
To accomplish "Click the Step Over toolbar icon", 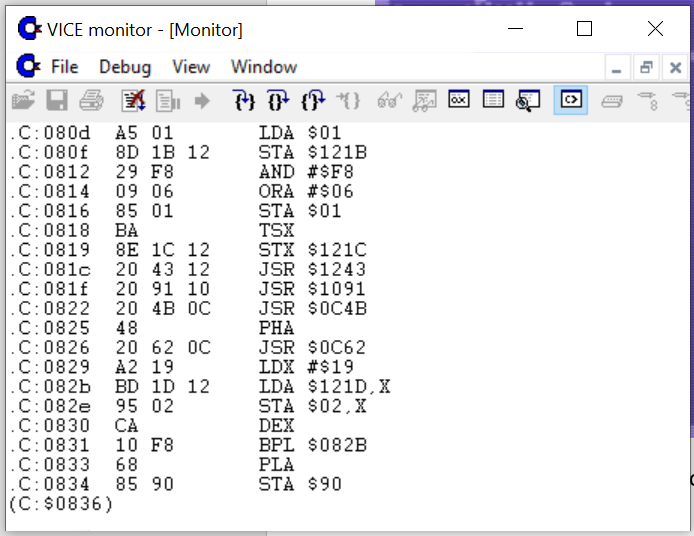I will click(x=278, y=100).
